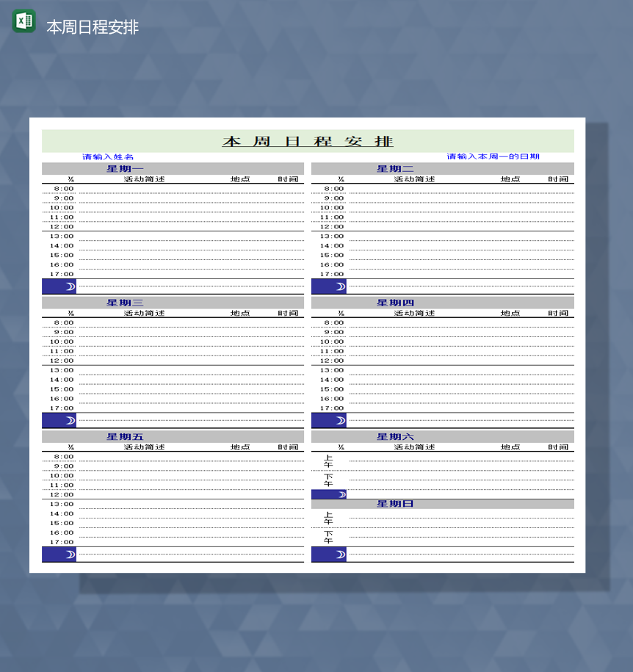Screen dimensions: 633x672
Task: Select the moon icon under 星期五
Action: 70,553
